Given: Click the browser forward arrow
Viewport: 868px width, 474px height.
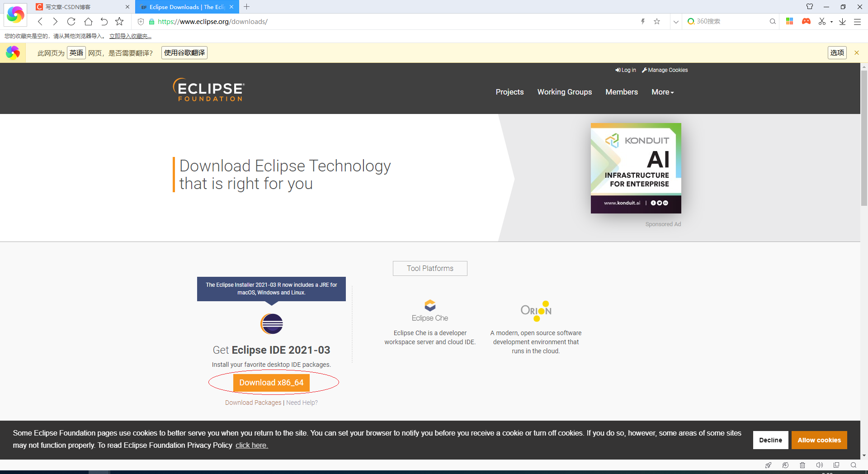Looking at the screenshot, I should [55, 21].
